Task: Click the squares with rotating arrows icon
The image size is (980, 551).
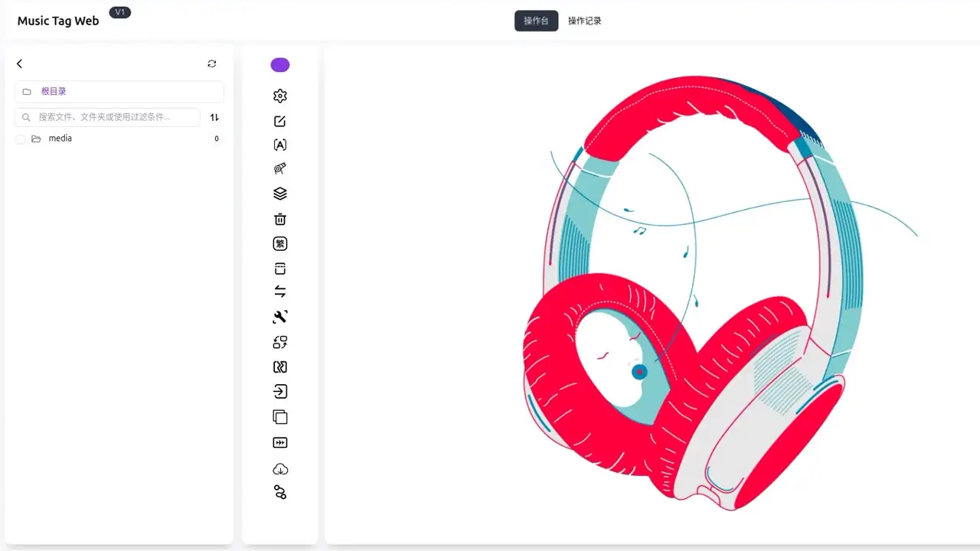Action: coord(280,342)
